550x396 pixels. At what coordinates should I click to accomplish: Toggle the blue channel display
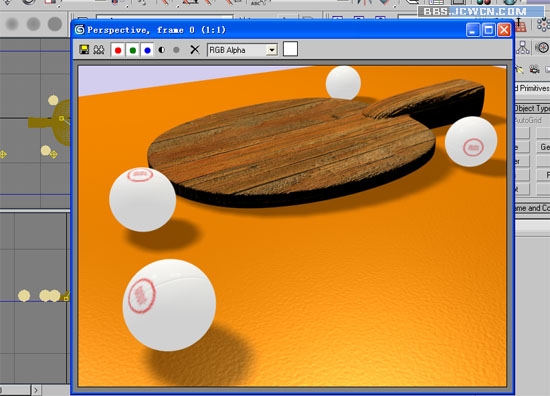(147, 50)
